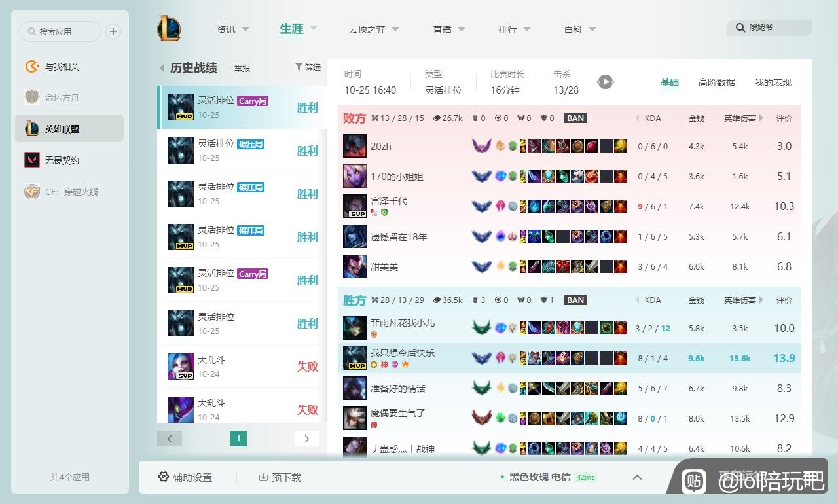This screenshot has height=504, width=838.
Task: Click the 辅助设置 gear icon
Action: (164, 477)
